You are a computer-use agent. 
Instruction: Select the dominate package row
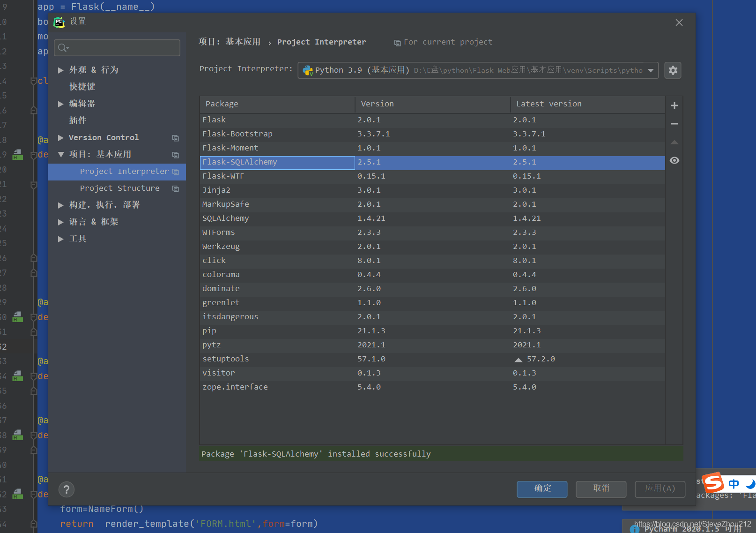(432, 289)
